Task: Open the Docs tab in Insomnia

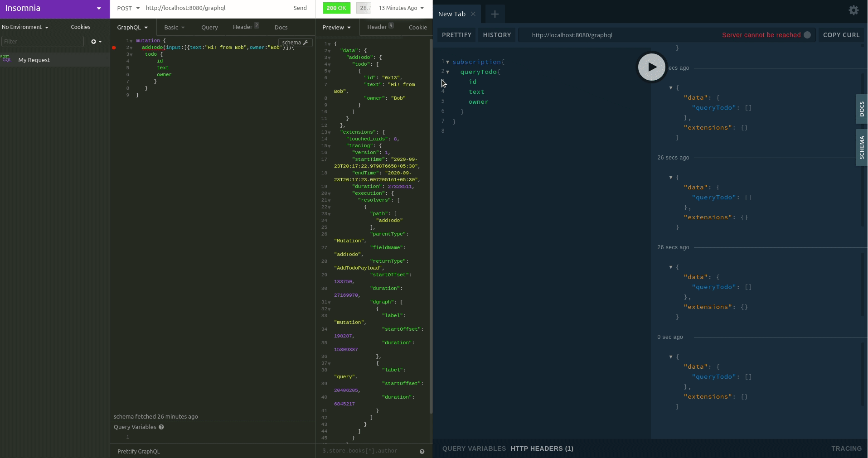Action: 281,27
